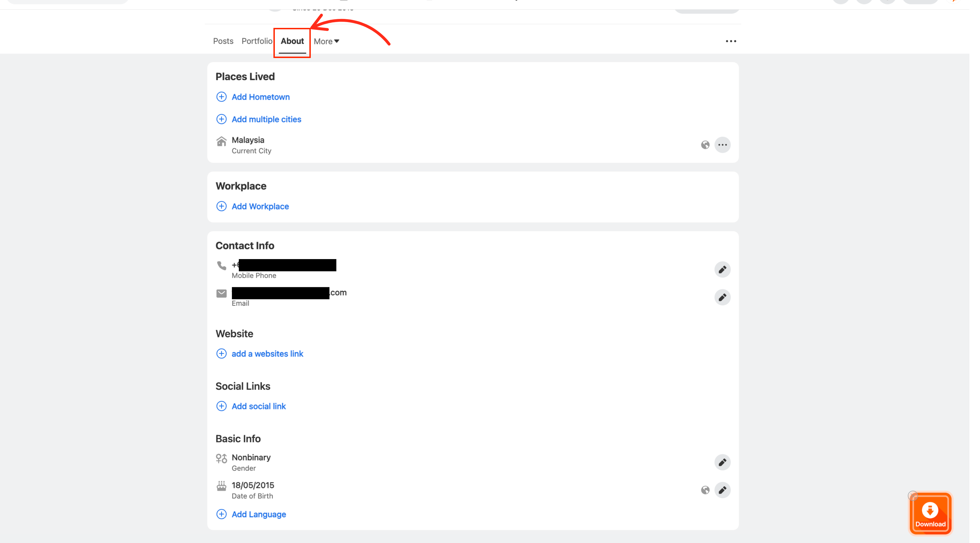Click the Add Workplace link
Screen dimensions: 980x543
[x=260, y=206]
